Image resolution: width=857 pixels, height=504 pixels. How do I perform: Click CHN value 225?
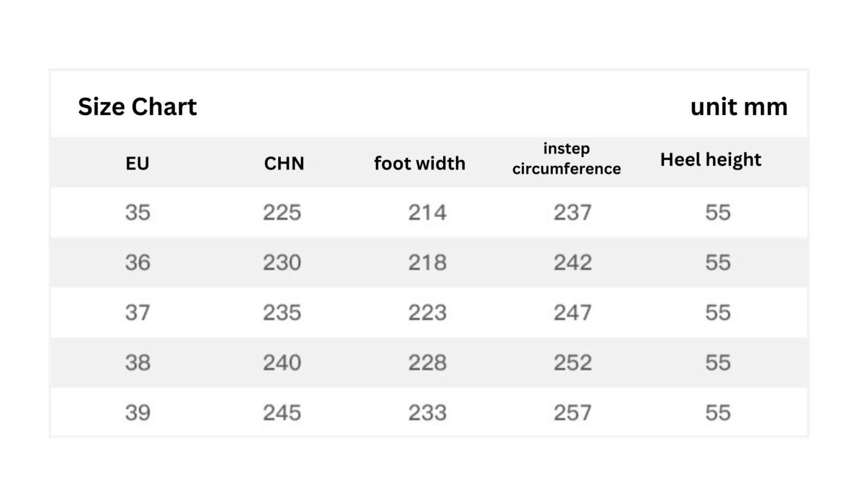[282, 212]
